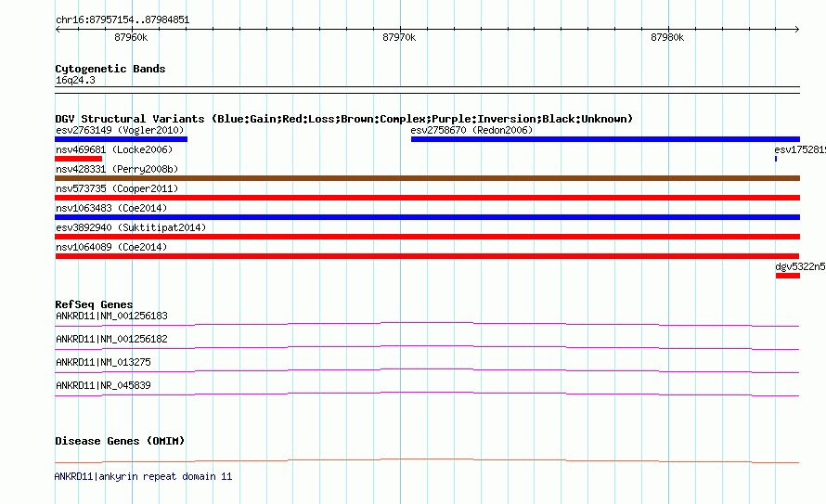
Task: Open ANKRD11|ankyrin repeat domain 11 link
Action: [x=143, y=476]
